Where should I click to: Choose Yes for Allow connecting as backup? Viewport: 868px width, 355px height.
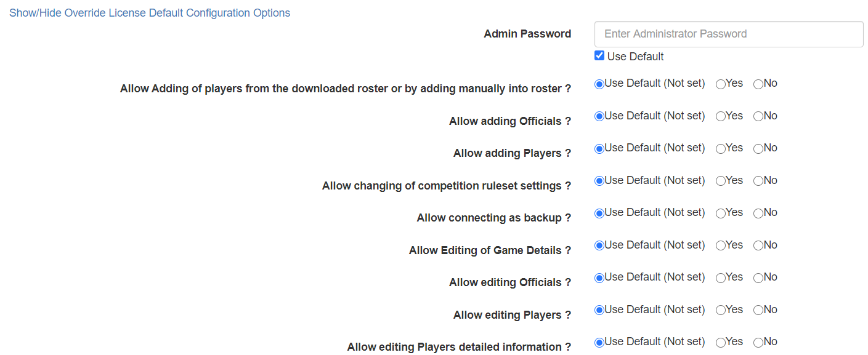coord(721,213)
